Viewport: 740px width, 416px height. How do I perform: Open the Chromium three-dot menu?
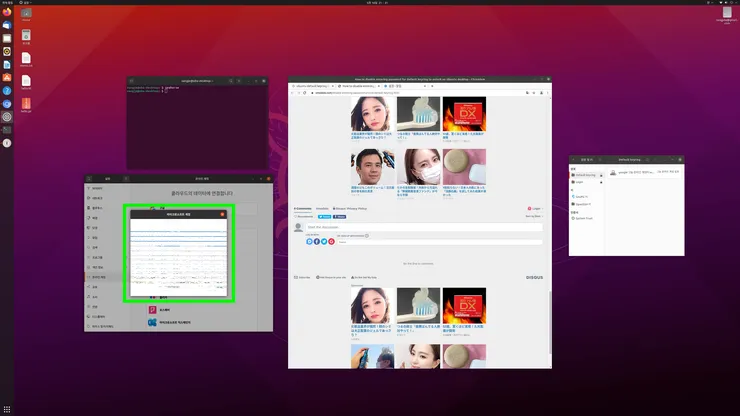[547, 93]
